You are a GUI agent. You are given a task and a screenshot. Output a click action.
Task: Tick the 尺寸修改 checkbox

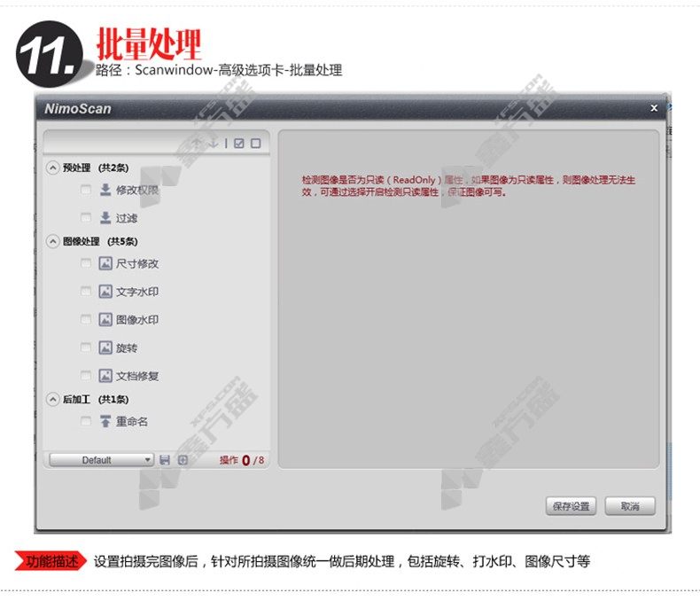86,263
